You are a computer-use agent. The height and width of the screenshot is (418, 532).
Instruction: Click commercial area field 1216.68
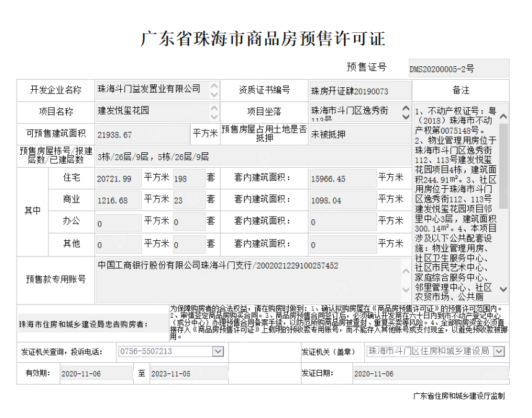119,200
